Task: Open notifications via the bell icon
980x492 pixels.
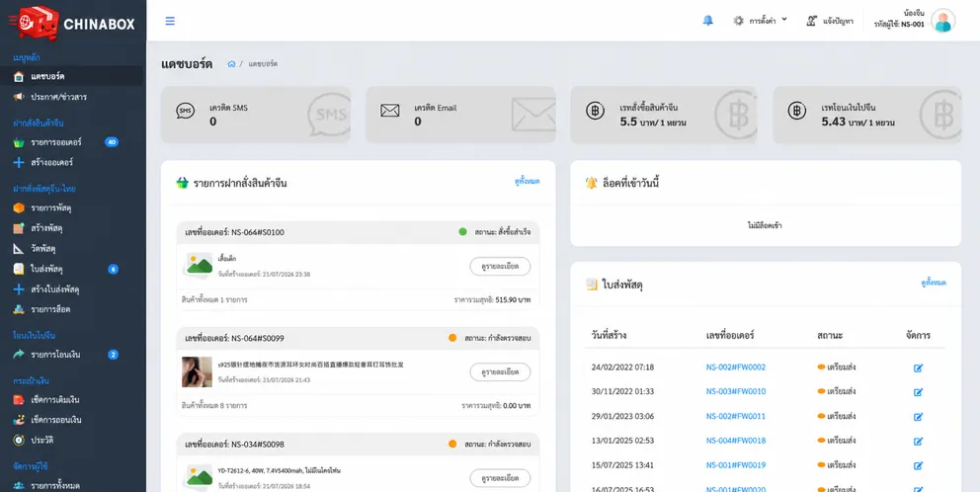Action: [707, 21]
